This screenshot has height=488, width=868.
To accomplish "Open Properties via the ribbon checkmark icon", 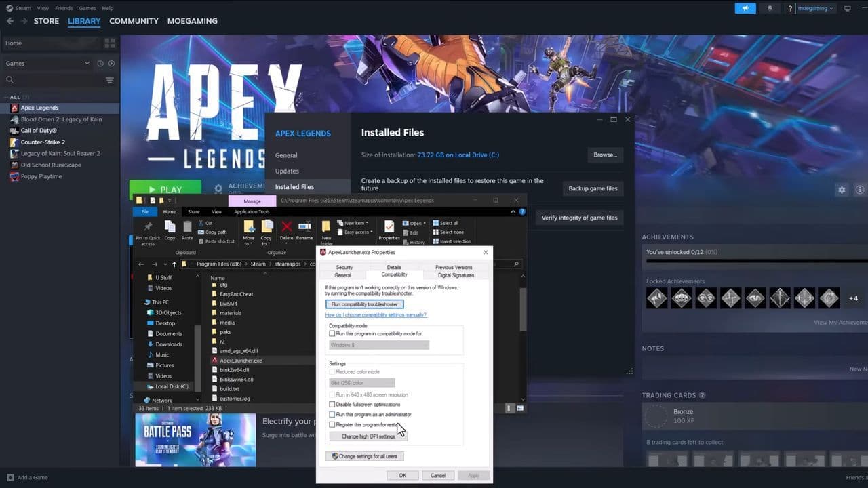I will coord(388,226).
